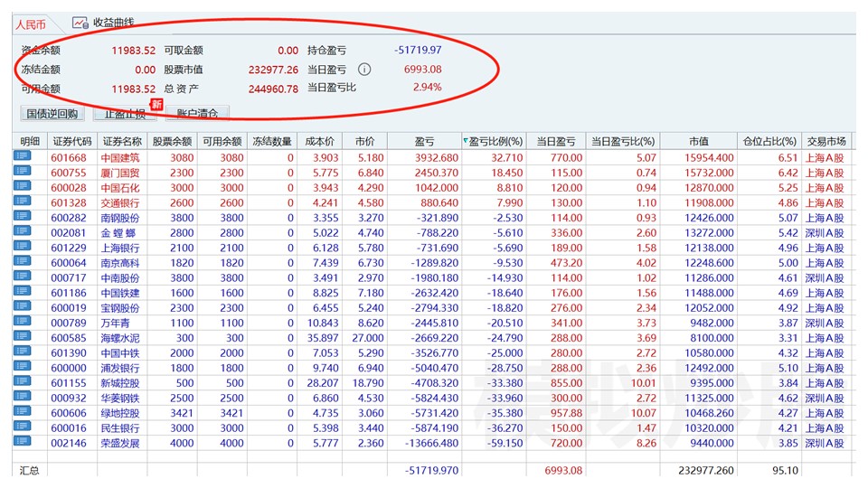Open detail icon for 601186 中国铁建 row
Viewport: 868px width, 488px height.
coord(22,291)
